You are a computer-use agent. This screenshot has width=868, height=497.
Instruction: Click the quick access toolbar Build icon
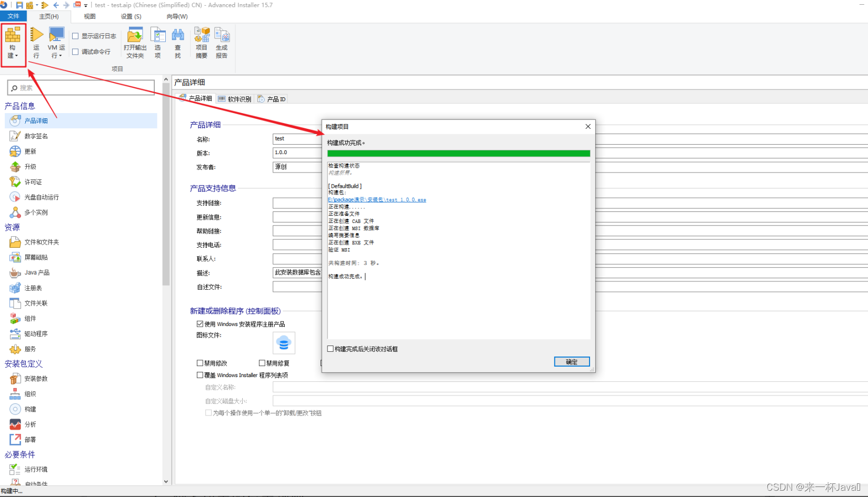tap(29, 5)
